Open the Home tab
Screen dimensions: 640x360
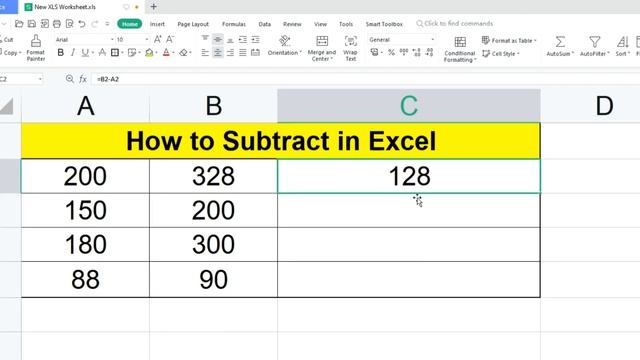pyautogui.click(x=130, y=24)
